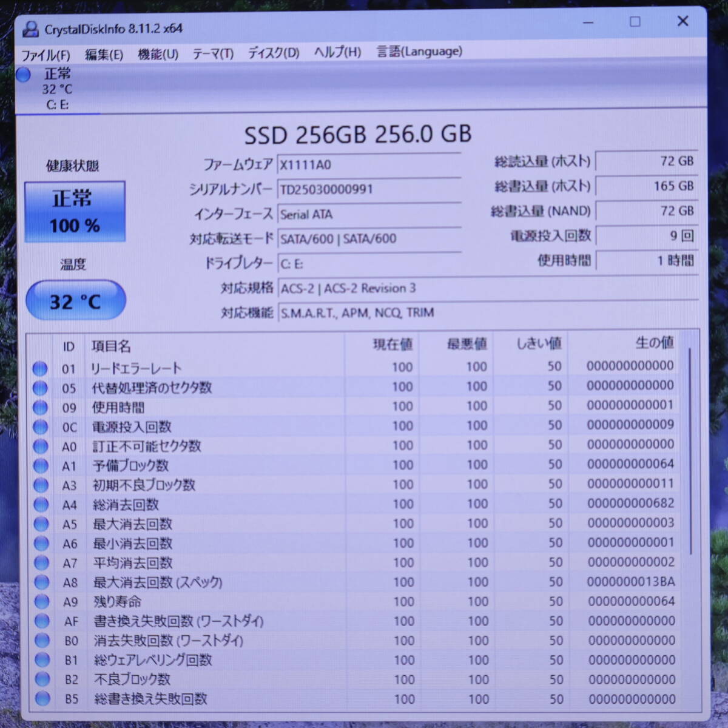728x728 pixels.
Task: Click status dot for ID AF 書き換え失敗回数
Action: [x=42, y=621]
